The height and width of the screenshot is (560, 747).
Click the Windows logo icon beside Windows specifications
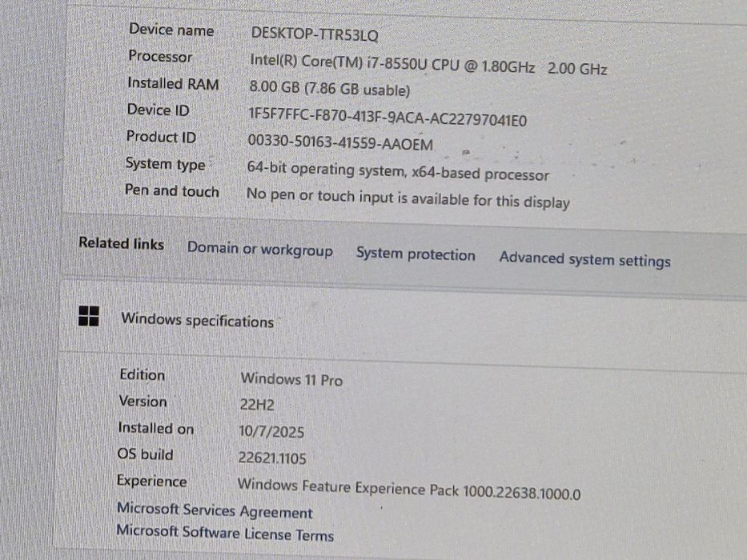coord(89,316)
